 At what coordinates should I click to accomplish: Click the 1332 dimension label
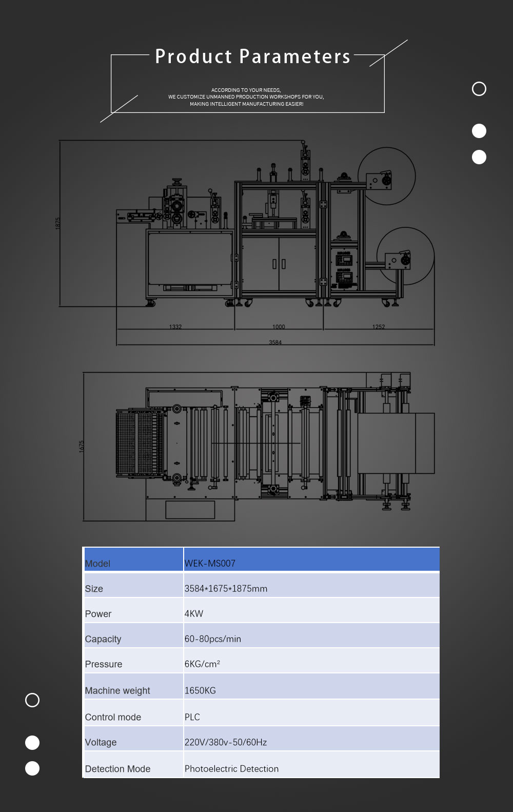tap(175, 327)
